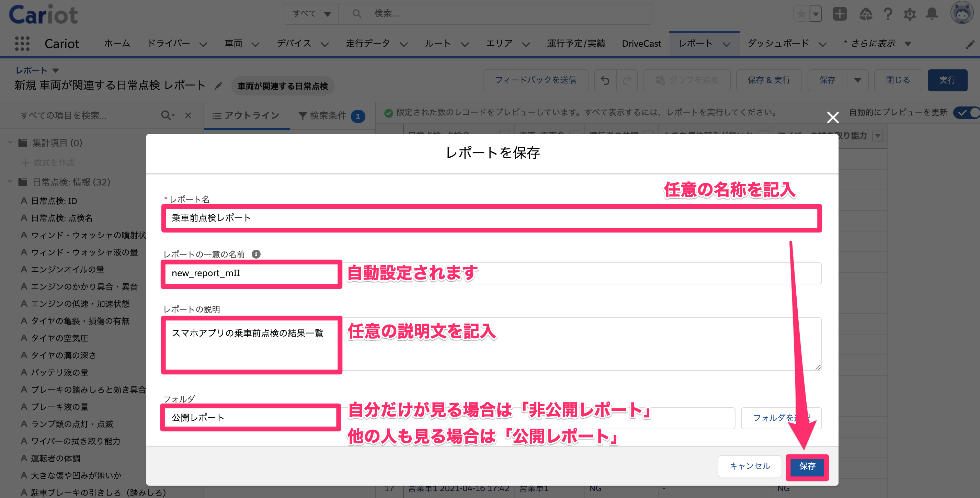Viewport: 980px width, 498px height.
Task: Switch to the アウトライン tab
Action: coord(247,116)
